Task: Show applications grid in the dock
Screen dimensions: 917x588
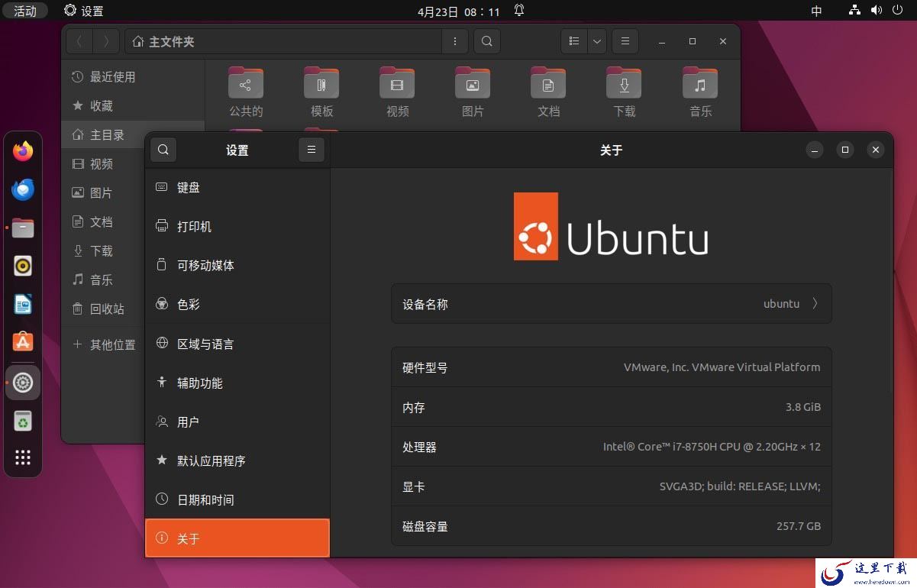Action: click(23, 457)
